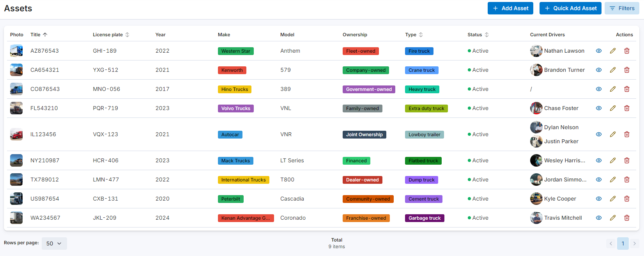Image resolution: width=644 pixels, height=256 pixels.
Task: View asset NY210987 via eye icon
Action: click(599, 160)
